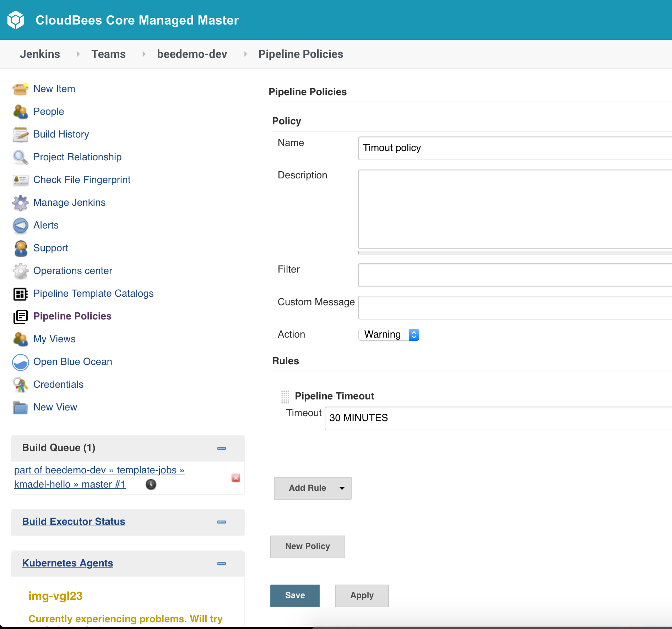Open Pipeline Policies sidebar link
This screenshot has height=629, width=672.
pyautogui.click(x=72, y=316)
